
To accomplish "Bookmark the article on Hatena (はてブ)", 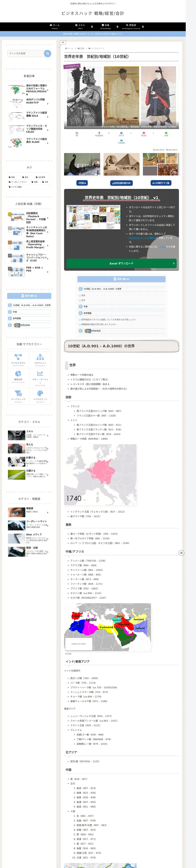I will (121, 134).
